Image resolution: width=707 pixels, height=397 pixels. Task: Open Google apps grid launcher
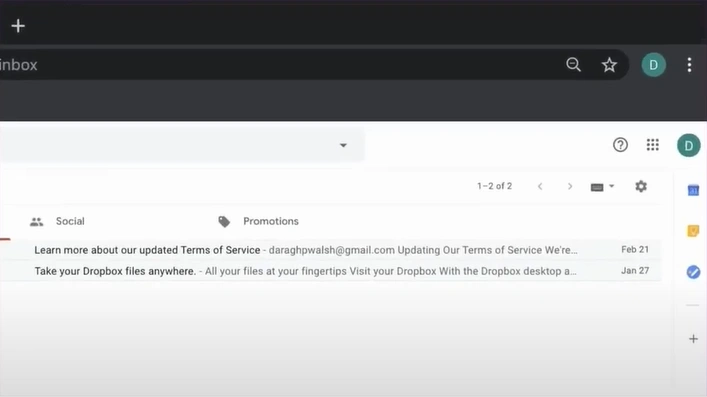[652, 145]
